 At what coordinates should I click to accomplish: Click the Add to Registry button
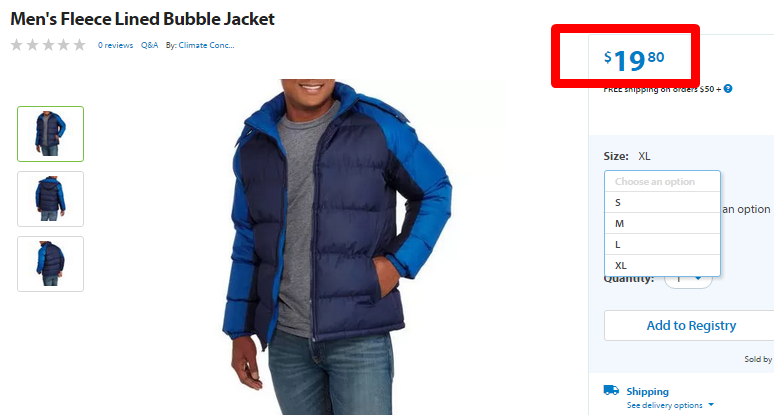pyautogui.click(x=691, y=325)
